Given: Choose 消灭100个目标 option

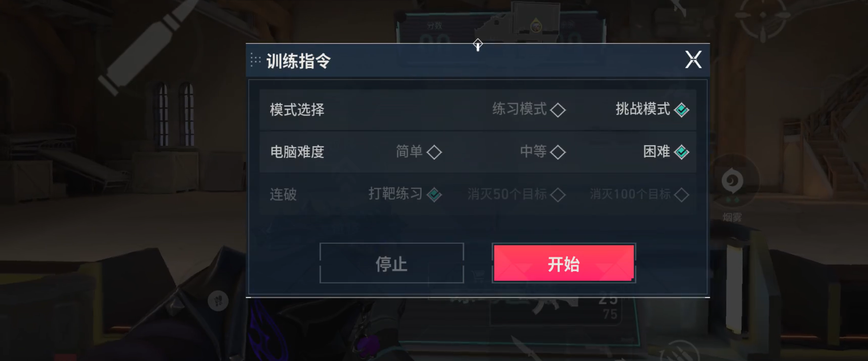Looking at the screenshot, I should [x=639, y=194].
